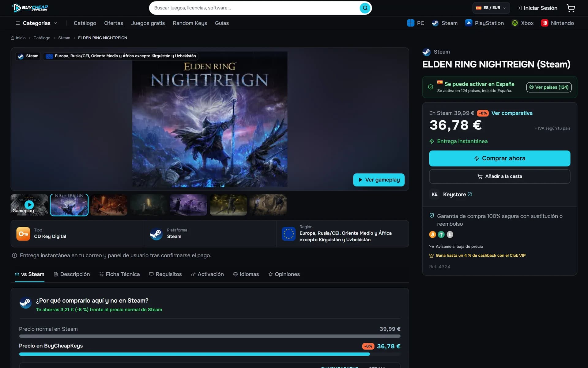588x368 pixels.
Task: Click the Ver gameplay button
Action: 379,180
